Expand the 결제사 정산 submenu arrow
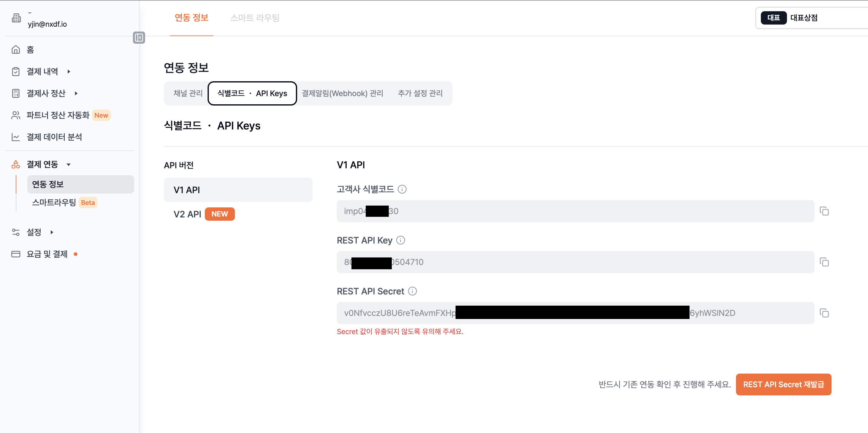The image size is (868, 433). click(76, 93)
